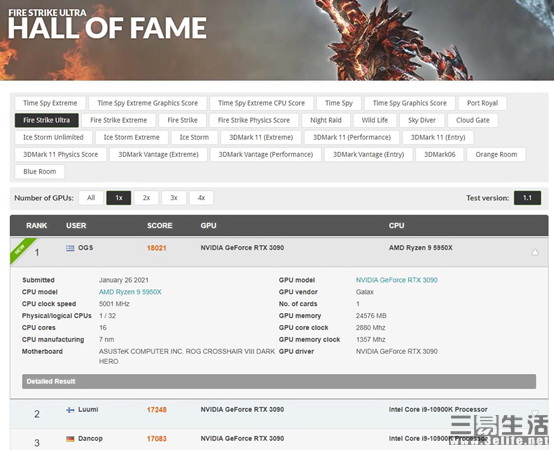
Task: Open the Time Spy Extreme benchmark tab
Action: [50, 103]
